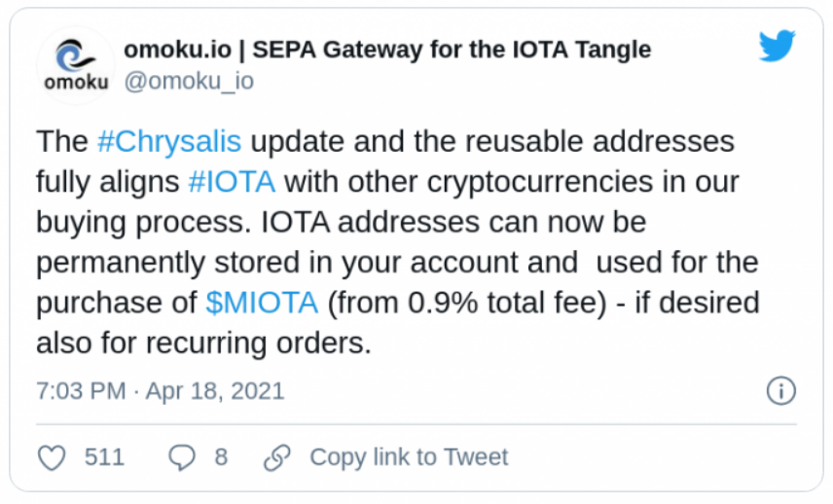This screenshot has height=504, width=833.
Task: Open the info circle icon
Action: click(x=780, y=391)
